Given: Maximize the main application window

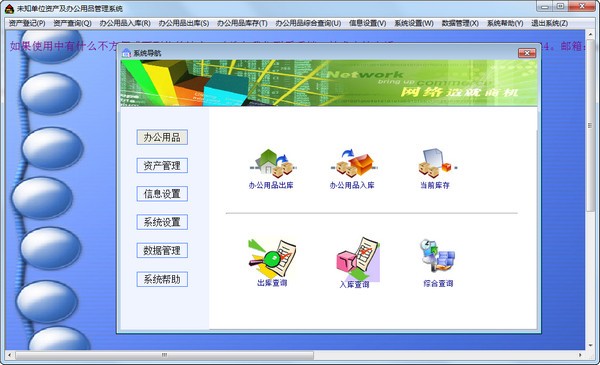Looking at the screenshot, I should [560, 7].
